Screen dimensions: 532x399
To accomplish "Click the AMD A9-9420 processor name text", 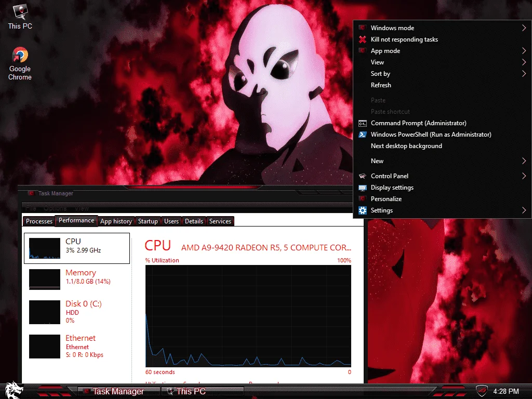I will [267, 248].
